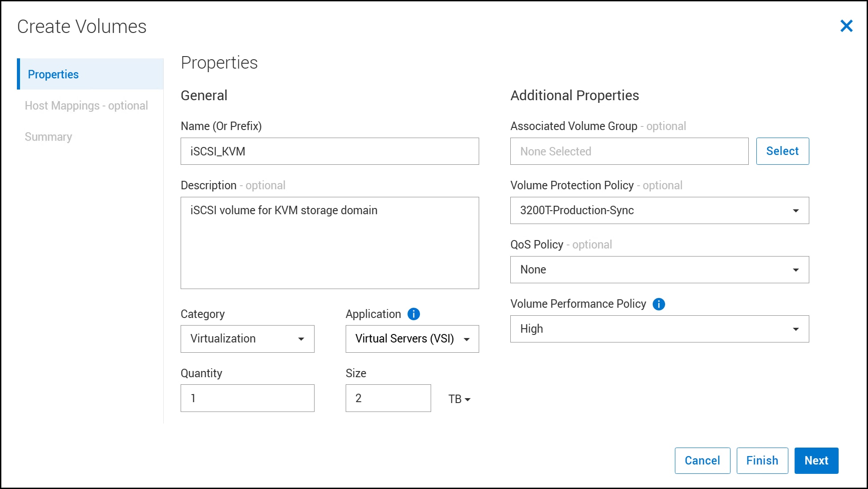Image resolution: width=868 pixels, height=489 pixels.
Task: Close the Create Volumes dialog via X icon
Action: 846,26
